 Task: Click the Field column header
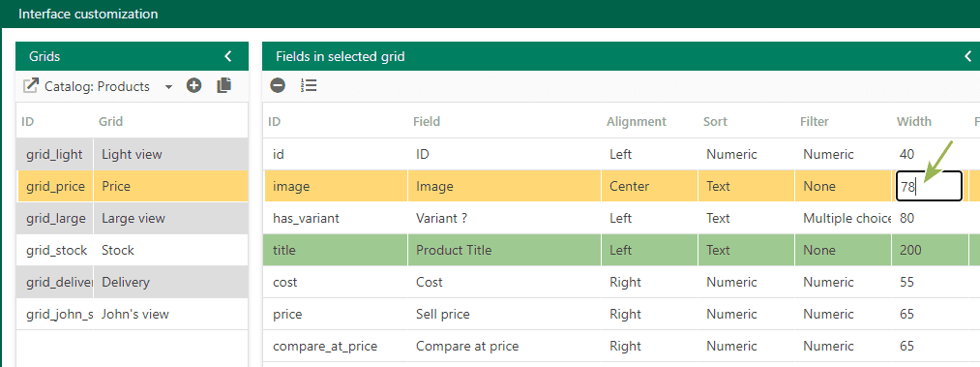click(x=427, y=121)
